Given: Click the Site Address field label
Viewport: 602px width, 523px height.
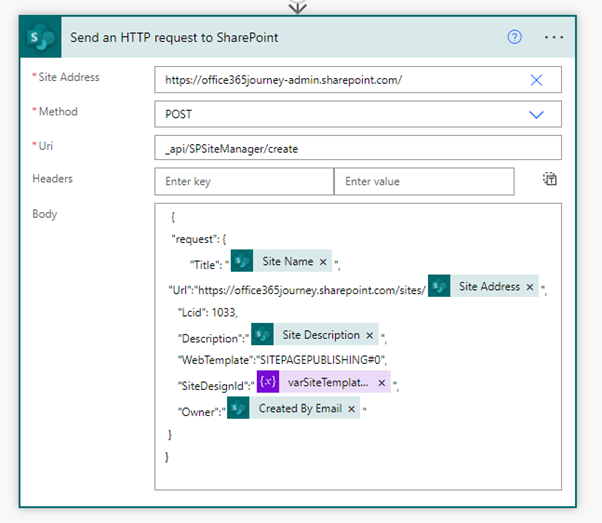Looking at the screenshot, I should click(69, 77).
